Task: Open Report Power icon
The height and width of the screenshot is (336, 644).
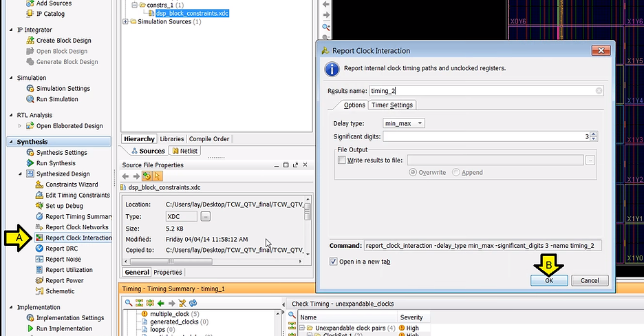Action: click(39, 280)
